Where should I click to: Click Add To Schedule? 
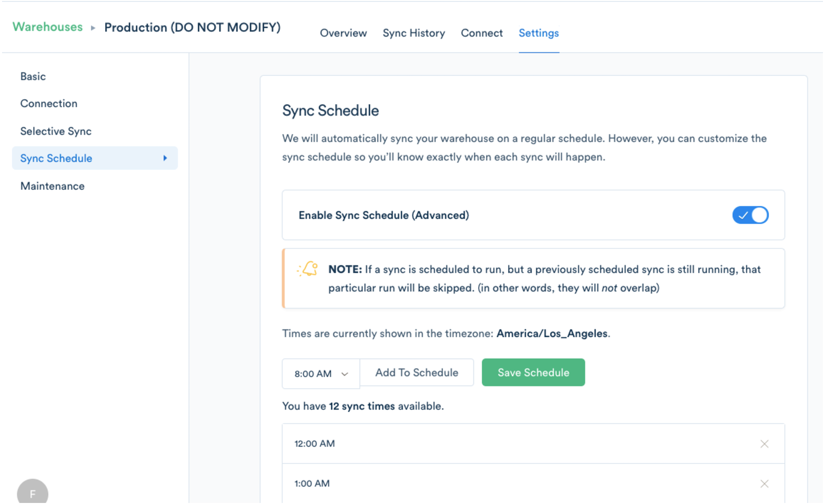[x=417, y=372]
